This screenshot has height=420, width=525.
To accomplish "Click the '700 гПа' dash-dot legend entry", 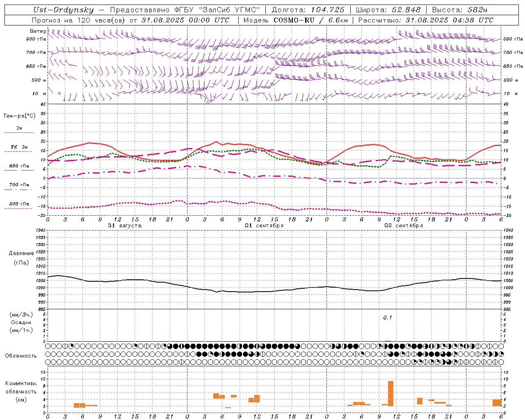I will [x=19, y=187].
